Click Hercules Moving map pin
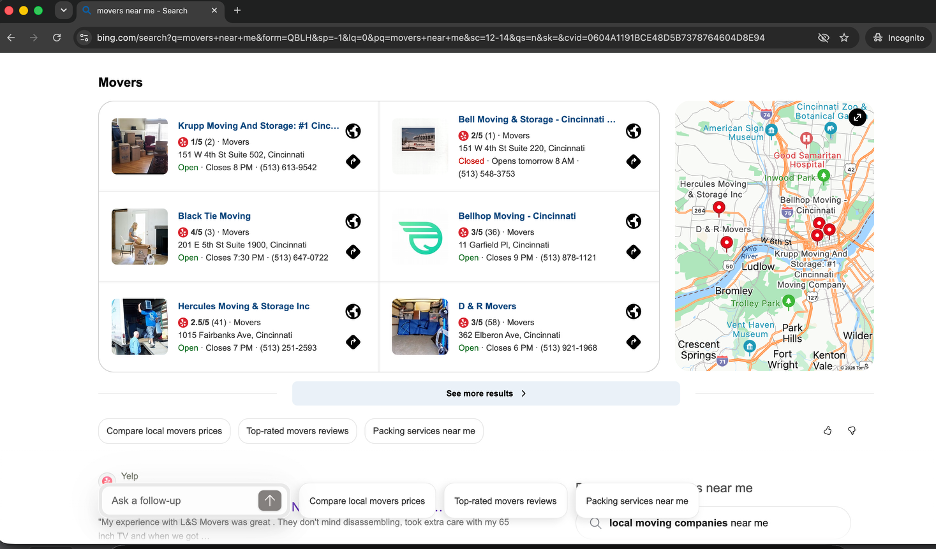 (719, 208)
